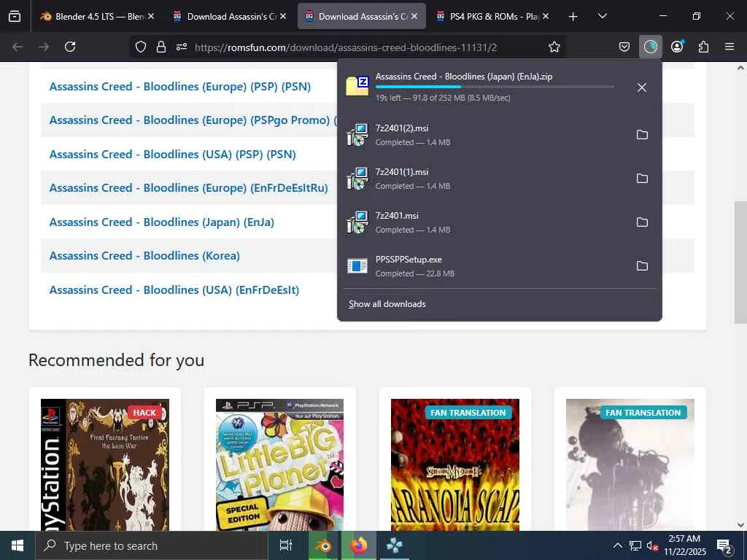This screenshot has width=747, height=560.
Task: Open Bloodlines (Korea) download link
Action: coord(144,256)
